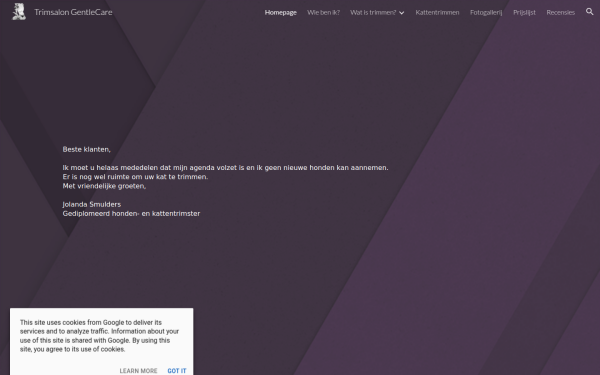View the Prijslijst page

pos(524,12)
